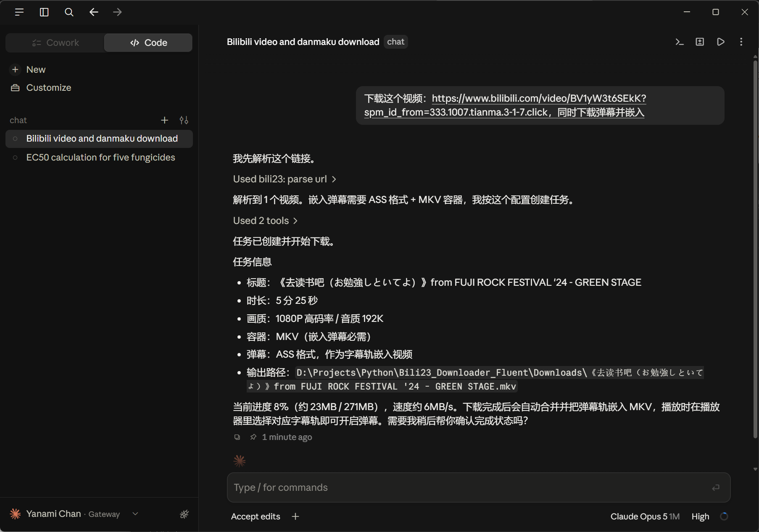This screenshot has width=759, height=532.
Task: Open the bilibili.com video link
Action: click(505, 105)
